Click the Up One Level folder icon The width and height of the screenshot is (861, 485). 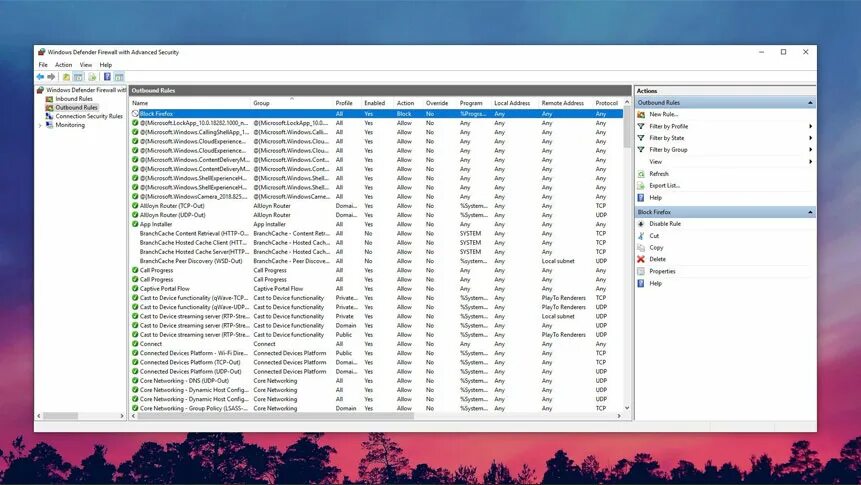tap(66, 77)
